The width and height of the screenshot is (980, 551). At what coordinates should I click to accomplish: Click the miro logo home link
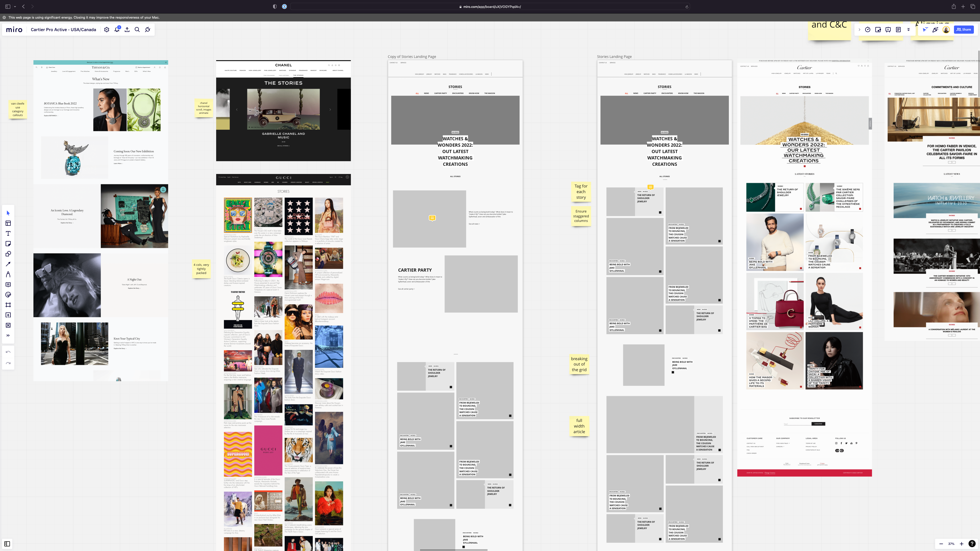15,30
